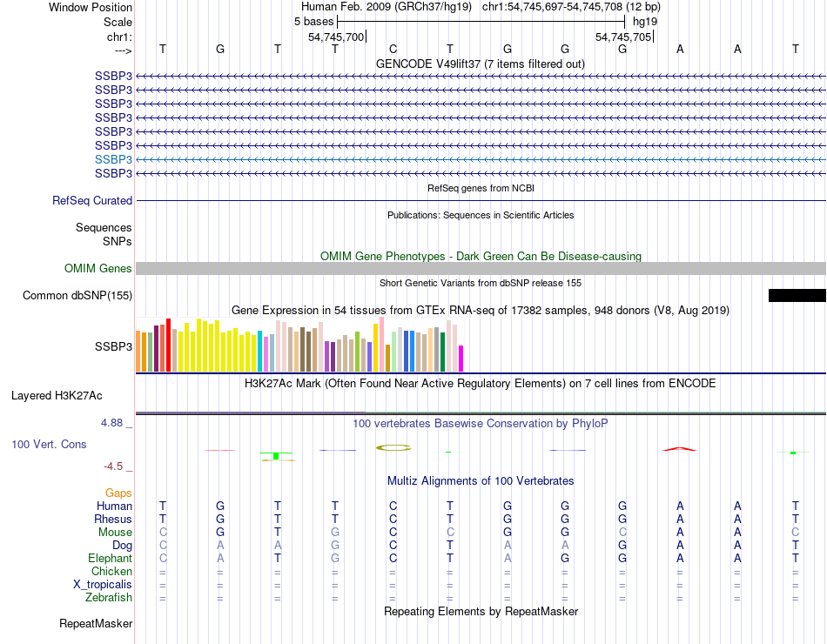Select the Dog species row label
827x644 pixels.
tap(122, 546)
